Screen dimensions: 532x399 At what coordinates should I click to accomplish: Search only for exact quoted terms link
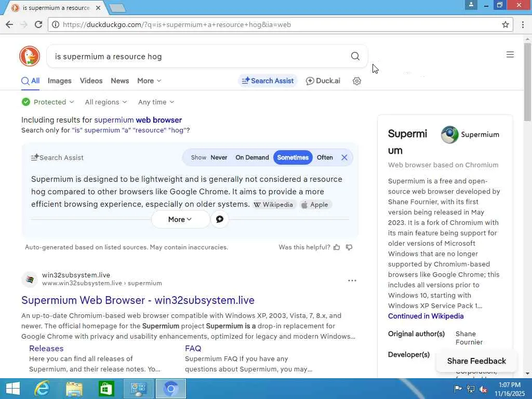(129, 130)
